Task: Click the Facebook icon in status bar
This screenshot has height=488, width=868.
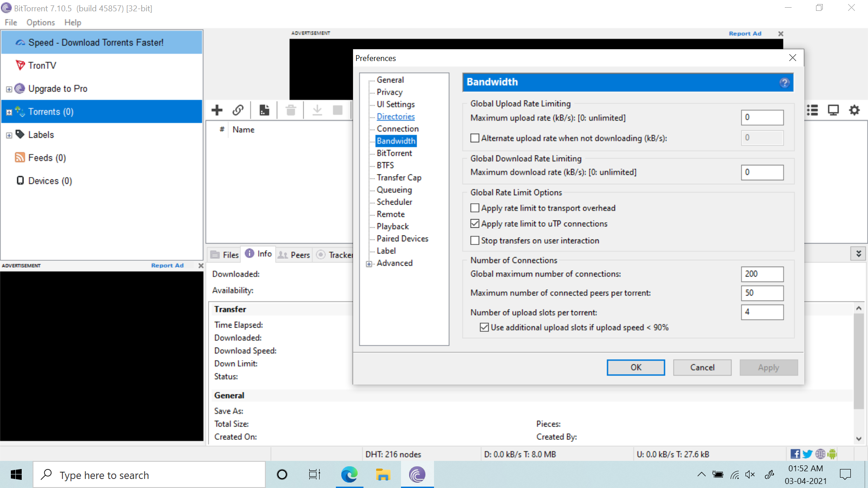Action: tap(795, 454)
